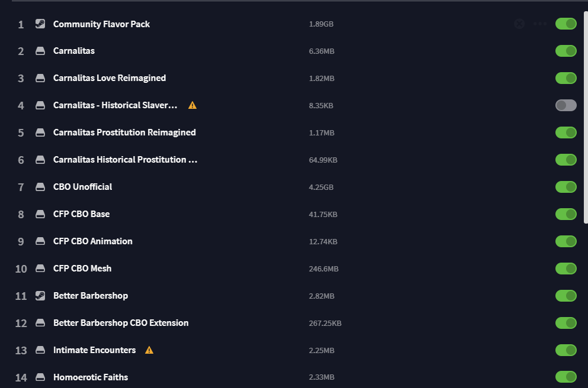Screen dimensions: 588x388
Task: Click the Carnalitas Prostitution Reimagined name
Action: pyautogui.click(x=124, y=132)
